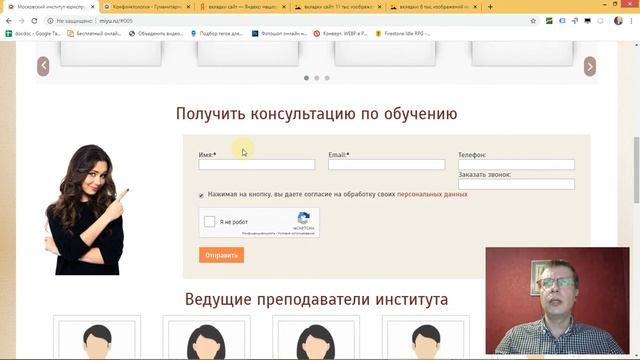Open a new browser tab

490,7
